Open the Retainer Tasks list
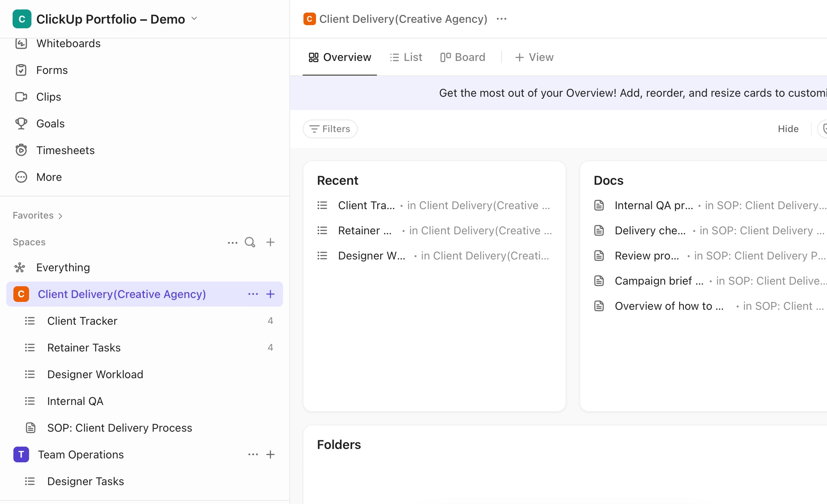 145,348
